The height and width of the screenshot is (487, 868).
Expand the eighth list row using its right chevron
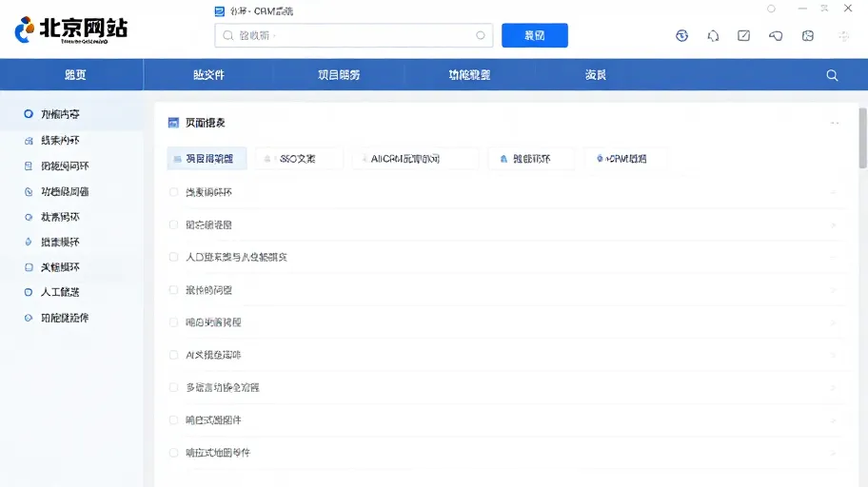[x=833, y=420]
